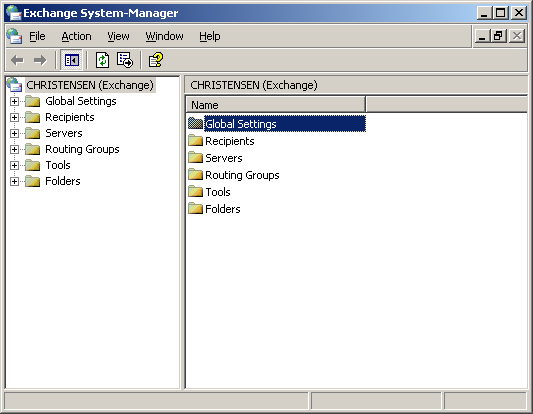Open the Window menu

164,36
